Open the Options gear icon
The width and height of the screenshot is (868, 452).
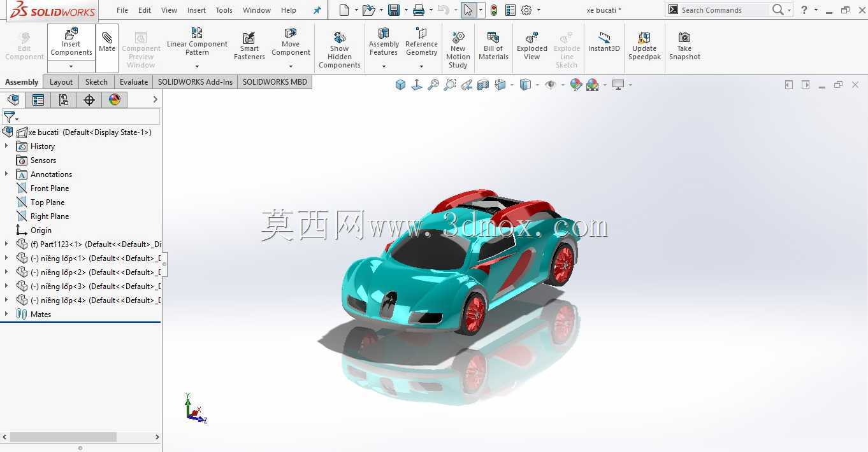point(526,10)
